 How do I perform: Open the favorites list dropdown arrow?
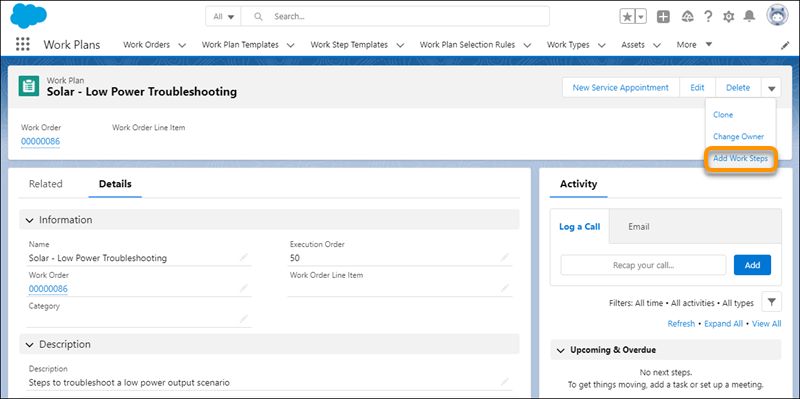click(641, 16)
